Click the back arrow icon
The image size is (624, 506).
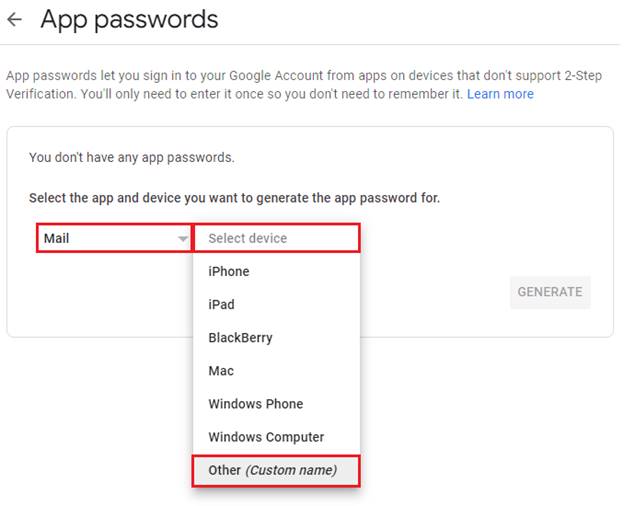[14, 20]
